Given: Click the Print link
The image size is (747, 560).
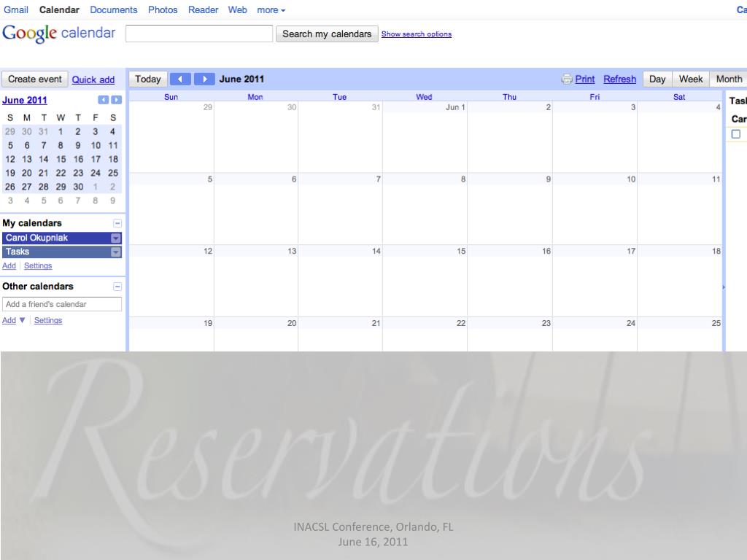Looking at the screenshot, I should click(x=585, y=79).
